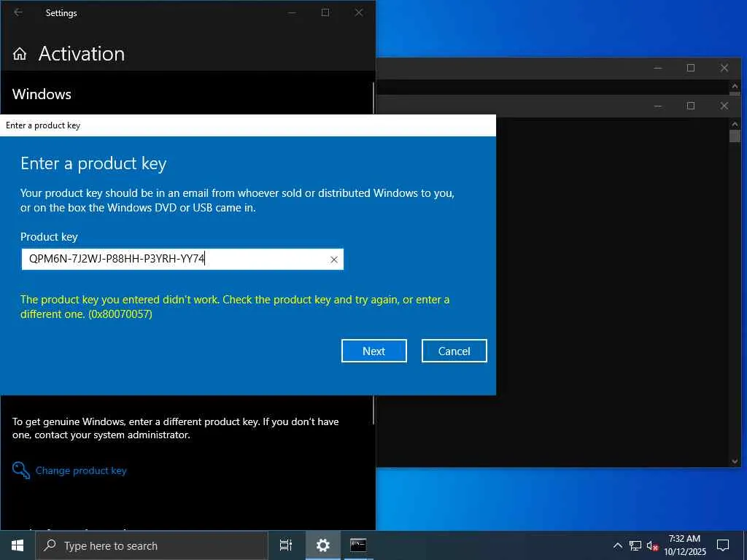Show hidden system tray icons
747x560 pixels.
click(617, 545)
